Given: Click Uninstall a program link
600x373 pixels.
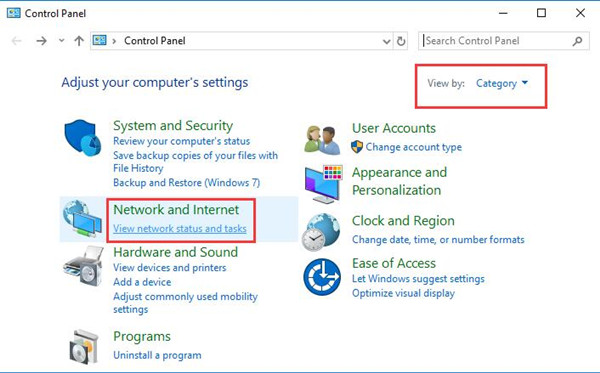Looking at the screenshot, I should tap(157, 355).
